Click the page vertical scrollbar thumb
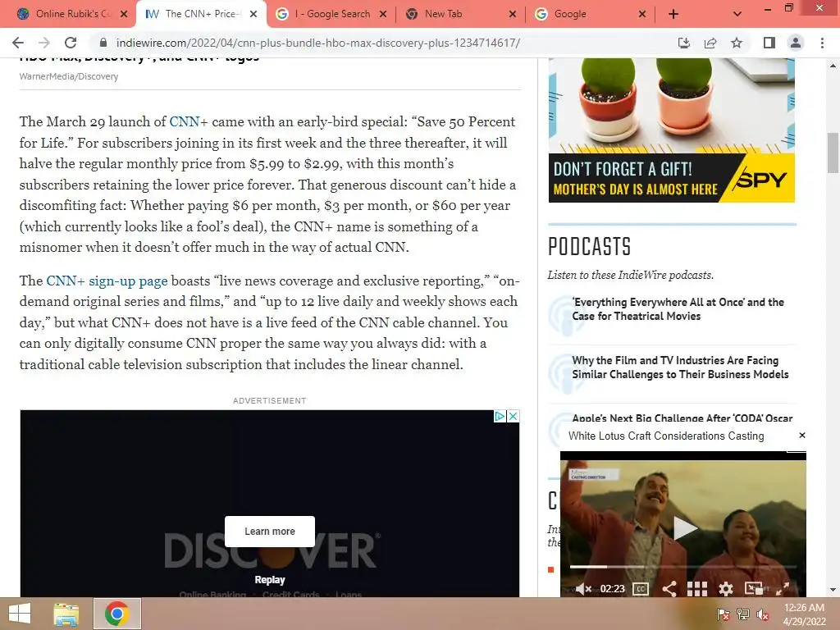 pos(833,153)
